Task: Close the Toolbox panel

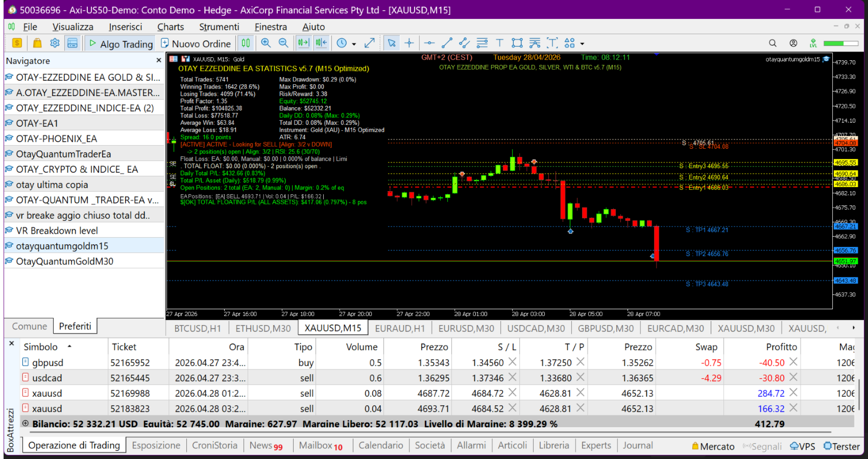Action: [x=12, y=343]
